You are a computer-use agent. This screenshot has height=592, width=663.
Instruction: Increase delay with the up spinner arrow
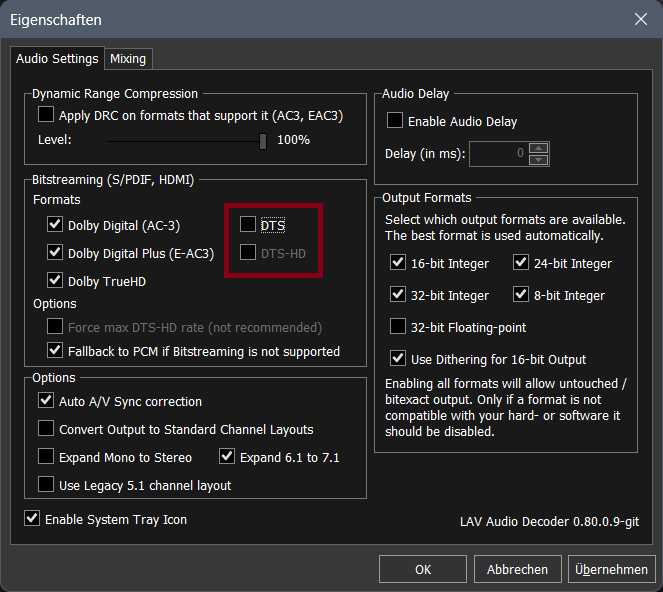[538, 148]
